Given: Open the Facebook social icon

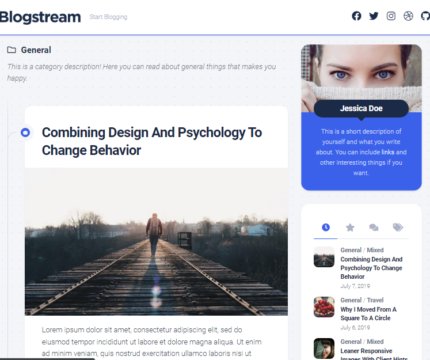Looking at the screenshot, I should point(356,16).
